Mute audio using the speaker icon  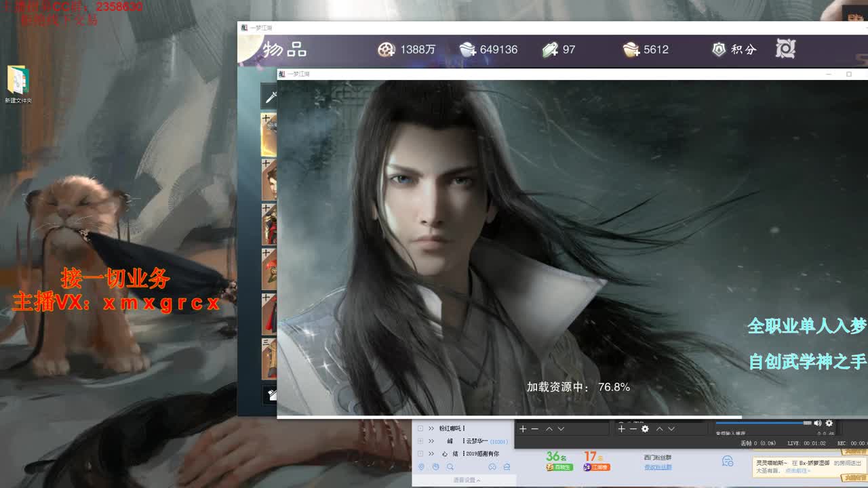click(817, 423)
